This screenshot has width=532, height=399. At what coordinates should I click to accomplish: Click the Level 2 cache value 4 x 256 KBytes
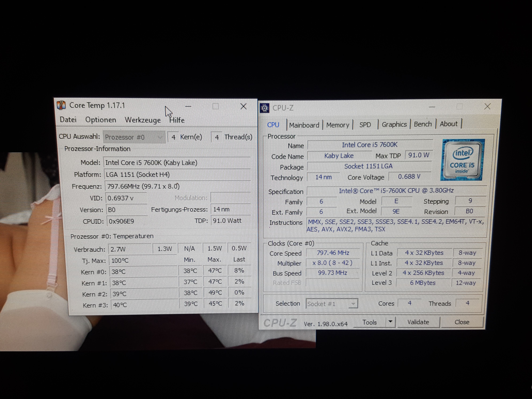423,273
